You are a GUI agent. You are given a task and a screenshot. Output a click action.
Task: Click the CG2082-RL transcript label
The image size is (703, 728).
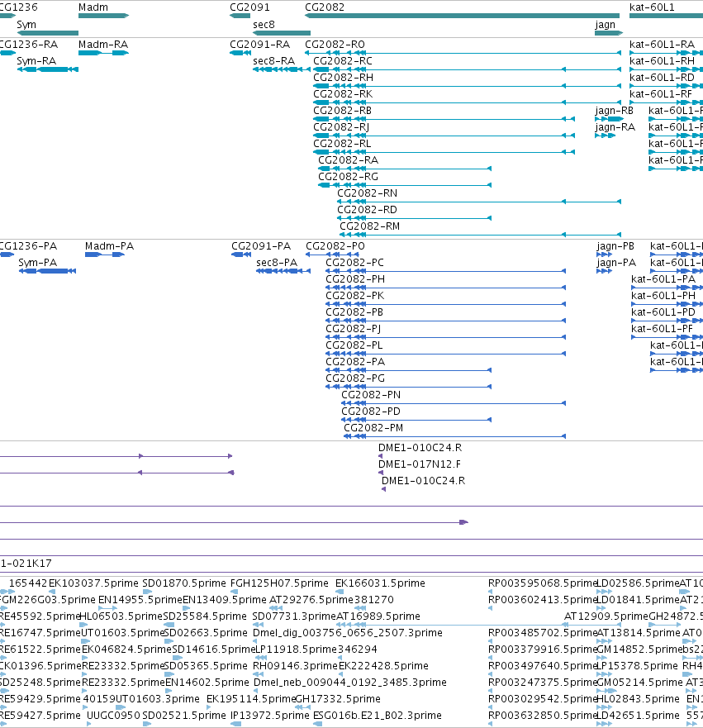pos(343,144)
